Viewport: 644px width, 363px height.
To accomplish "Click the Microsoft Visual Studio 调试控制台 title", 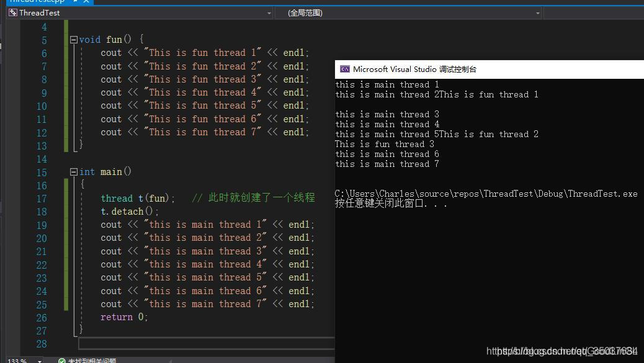I will pyautogui.click(x=414, y=69).
